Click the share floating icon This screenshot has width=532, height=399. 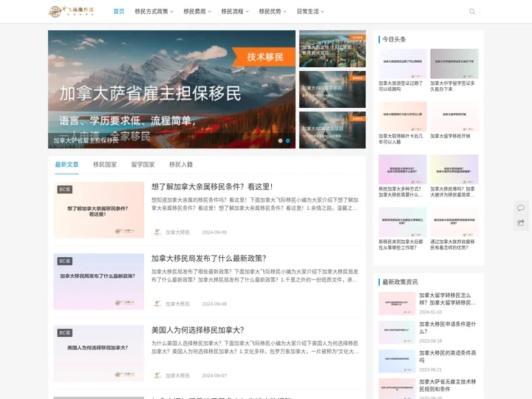point(521,222)
